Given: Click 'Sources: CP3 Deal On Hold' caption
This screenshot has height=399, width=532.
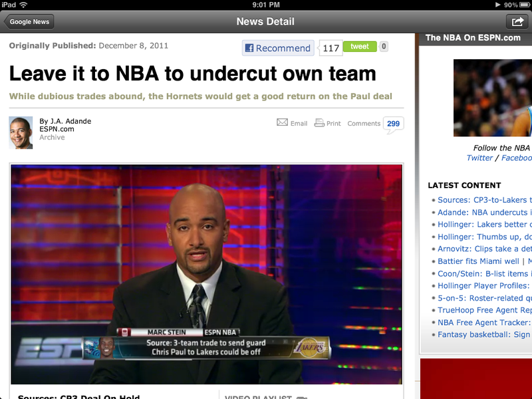Looking at the screenshot, I should (x=78, y=397).
